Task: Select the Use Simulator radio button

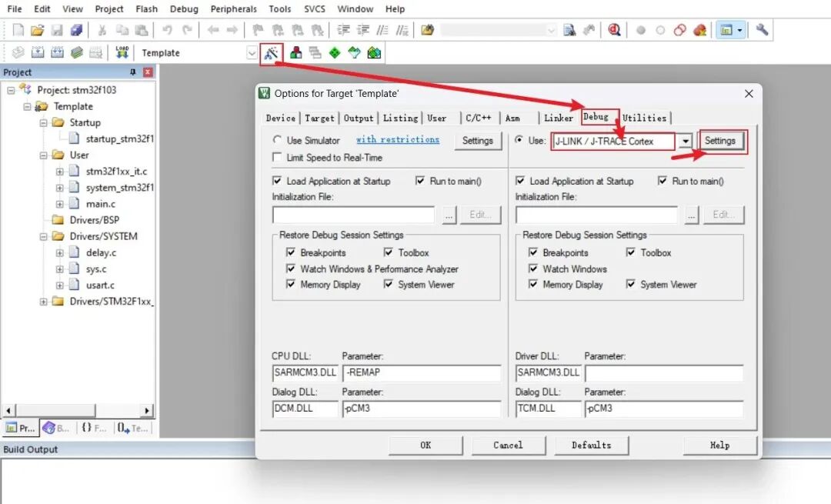Action: tap(277, 141)
